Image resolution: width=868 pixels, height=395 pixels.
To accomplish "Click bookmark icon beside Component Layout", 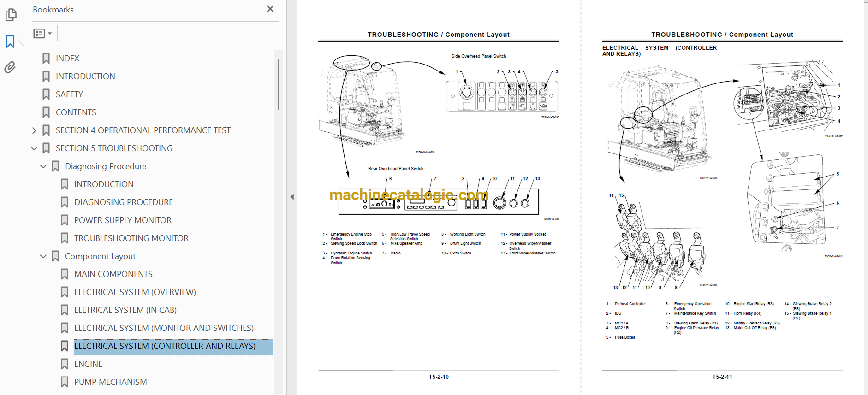I will click(x=55, y=256).
